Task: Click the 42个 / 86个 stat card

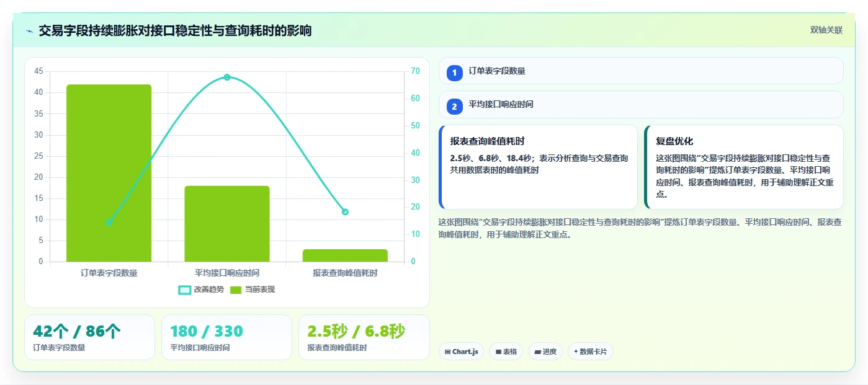Action: tap(89, 337)
